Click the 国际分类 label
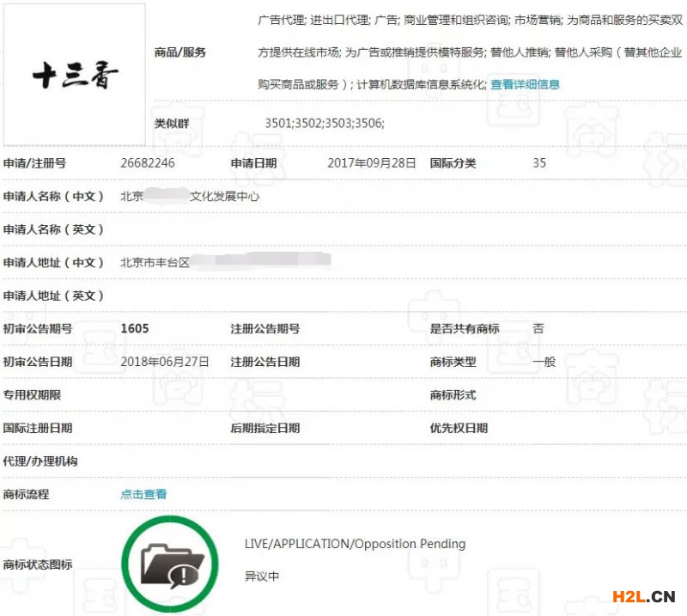Viewport: 687px width, 616px height. (x=453, y=163)
